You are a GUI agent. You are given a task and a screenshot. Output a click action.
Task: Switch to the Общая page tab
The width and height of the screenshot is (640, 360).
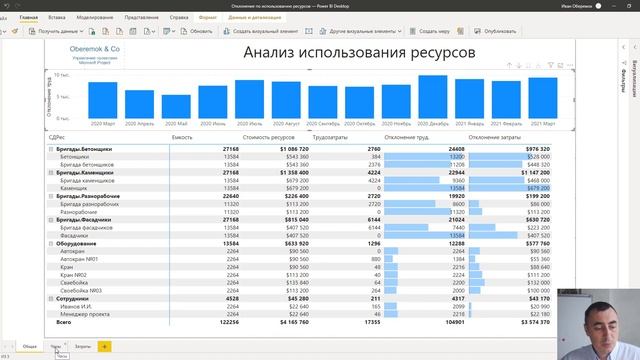[29, 347]
